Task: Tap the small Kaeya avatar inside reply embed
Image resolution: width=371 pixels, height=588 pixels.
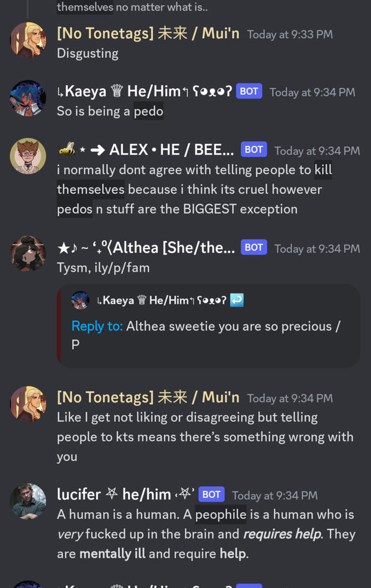Action: 81,300
